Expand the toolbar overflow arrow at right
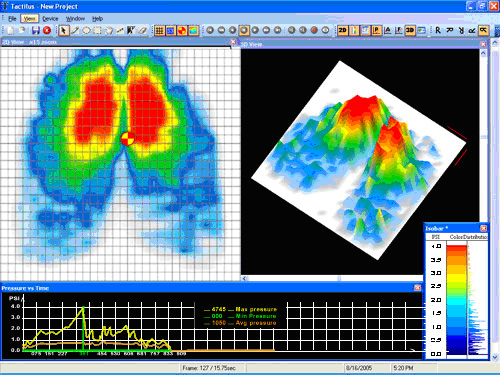The width and height of the screenshot is (500, 375). click(x=497, y=31)
